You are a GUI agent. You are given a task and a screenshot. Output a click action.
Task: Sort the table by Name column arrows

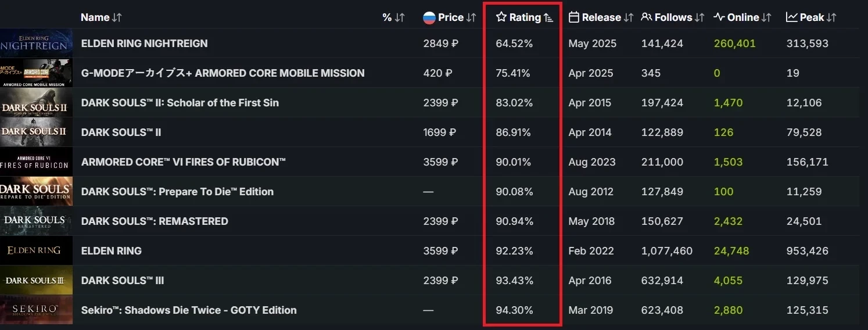pos(117,17)
